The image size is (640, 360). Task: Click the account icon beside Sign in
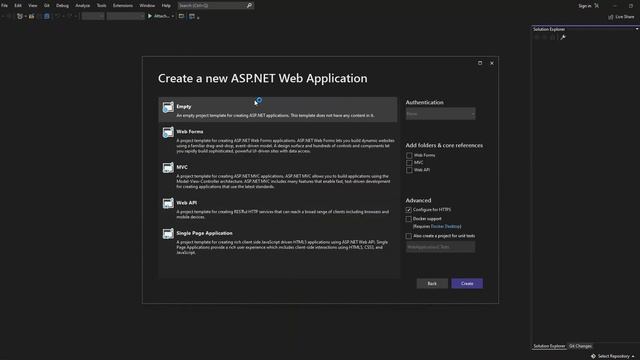pos(597,6)
